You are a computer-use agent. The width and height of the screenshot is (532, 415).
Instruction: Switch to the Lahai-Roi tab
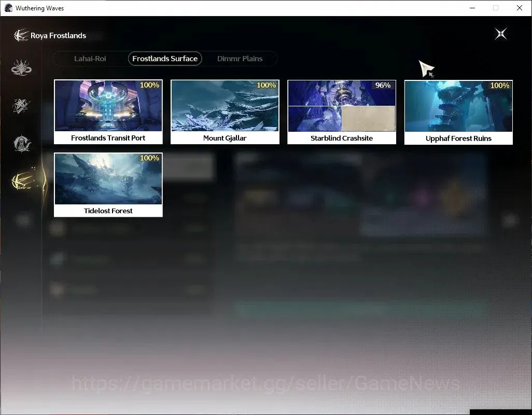coord(90,59)
